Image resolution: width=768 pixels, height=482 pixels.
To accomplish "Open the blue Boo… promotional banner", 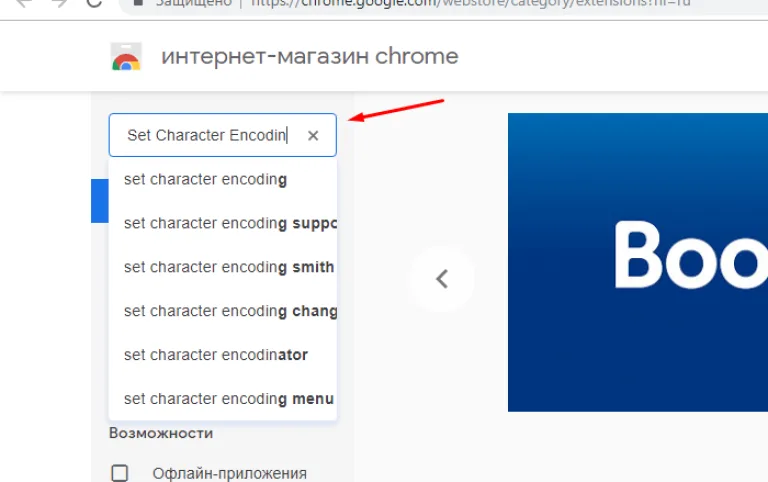I will [x=638, y=262].
